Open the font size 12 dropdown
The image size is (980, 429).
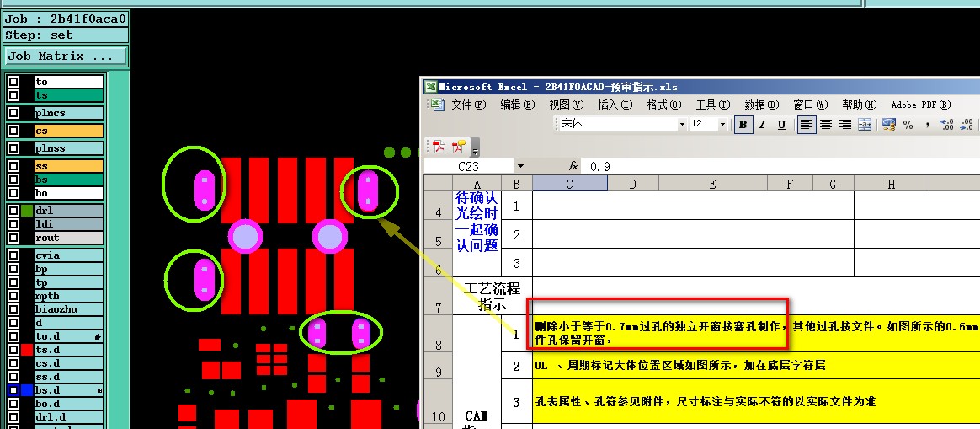point(722,125)
